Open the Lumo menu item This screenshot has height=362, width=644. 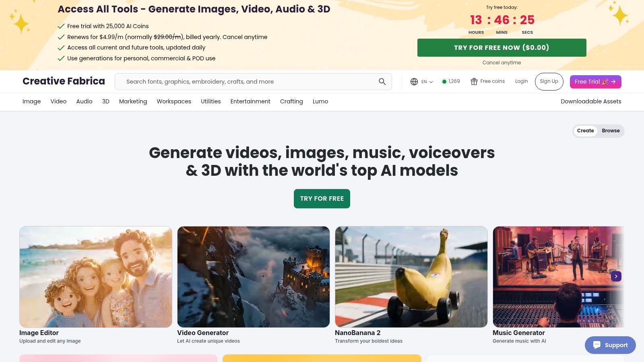(x=320, y=101)
